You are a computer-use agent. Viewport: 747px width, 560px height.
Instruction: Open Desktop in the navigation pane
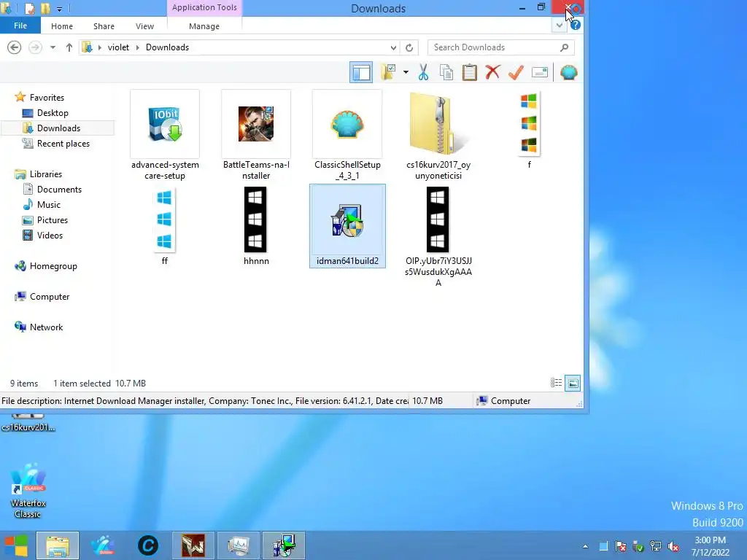53,113
